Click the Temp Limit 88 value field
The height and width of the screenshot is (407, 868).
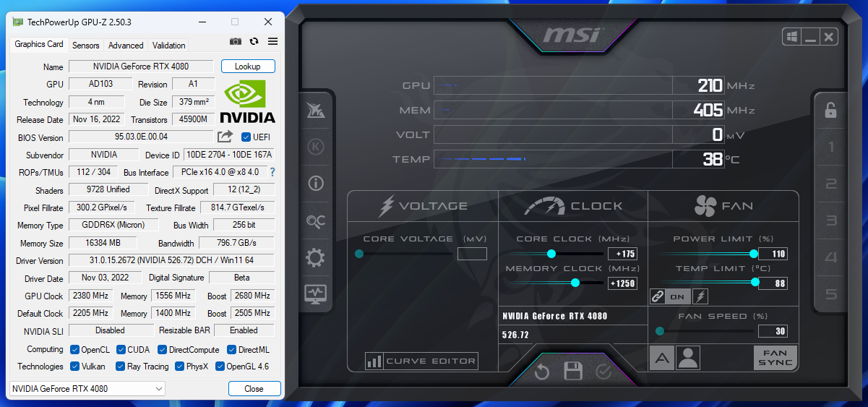pyautogui.click(x=773, y=283)
